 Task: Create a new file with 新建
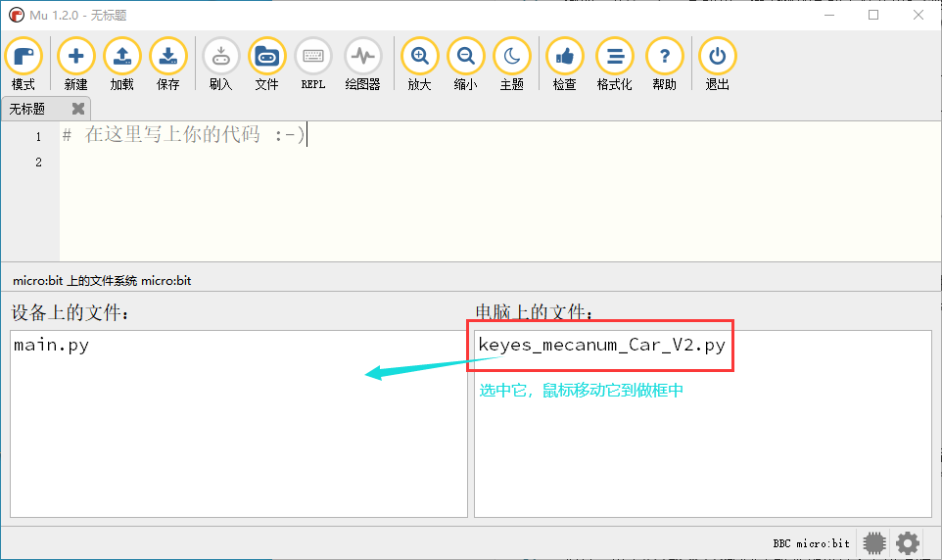[x=75, y=64]
